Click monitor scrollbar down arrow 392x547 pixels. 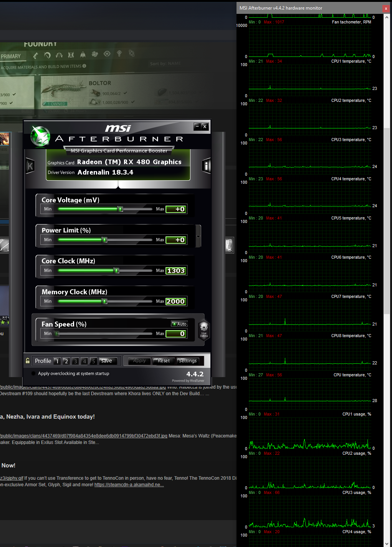[387, 544]
